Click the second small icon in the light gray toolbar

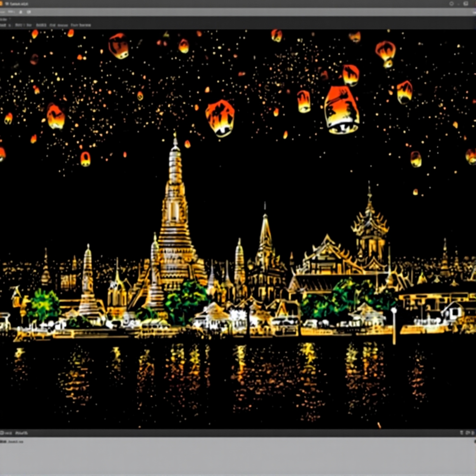coord(29,12)
